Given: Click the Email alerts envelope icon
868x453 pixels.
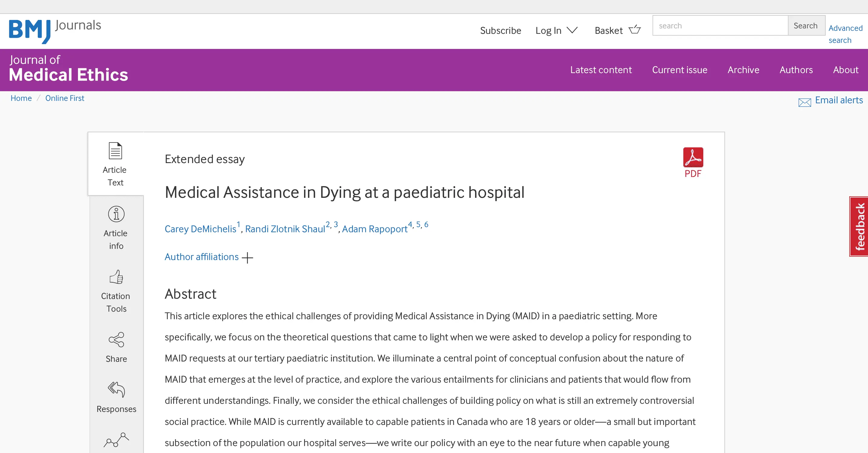Looking at the screenshot, I should 805,102.
